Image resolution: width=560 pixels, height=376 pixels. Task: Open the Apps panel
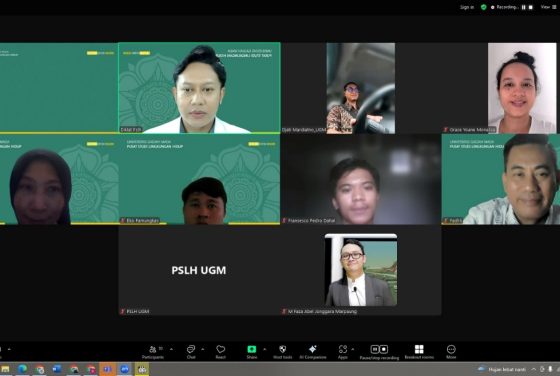343,352
